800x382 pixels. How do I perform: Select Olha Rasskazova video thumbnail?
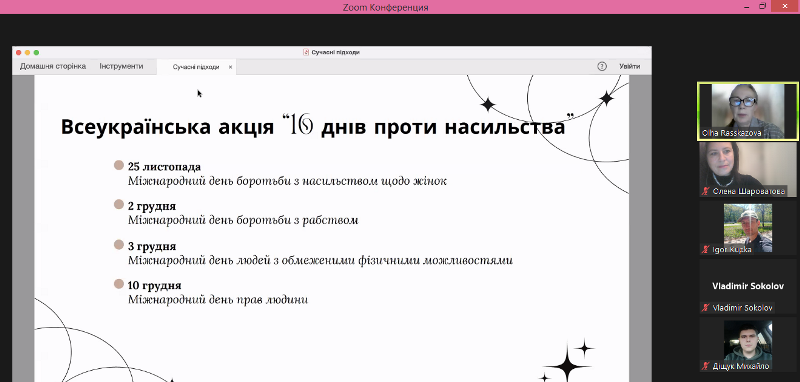click(x=748, y=111)
